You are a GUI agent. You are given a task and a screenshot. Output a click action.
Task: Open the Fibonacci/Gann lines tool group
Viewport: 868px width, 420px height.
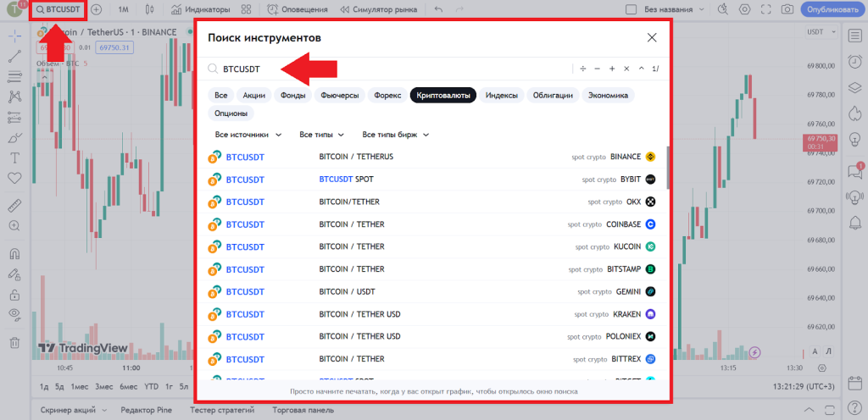click(15, 75)
